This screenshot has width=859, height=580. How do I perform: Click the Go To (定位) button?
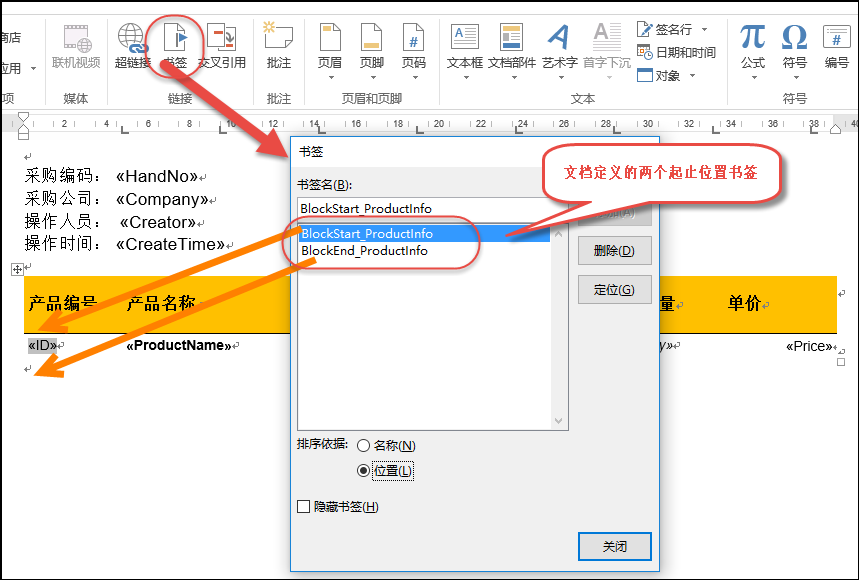click(615, 290)
